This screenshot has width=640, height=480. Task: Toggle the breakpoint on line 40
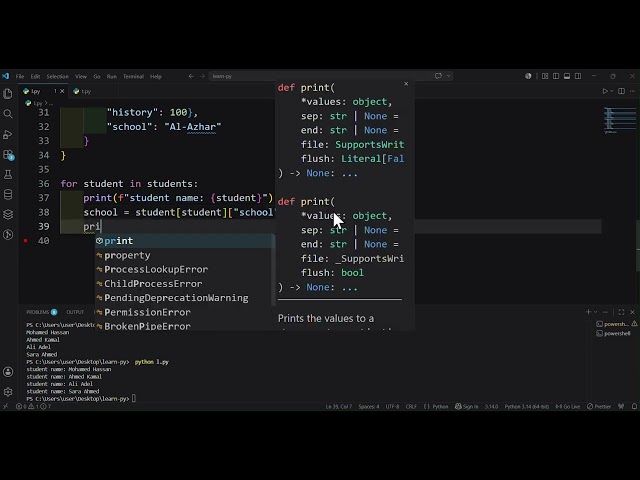click(25, 241)
